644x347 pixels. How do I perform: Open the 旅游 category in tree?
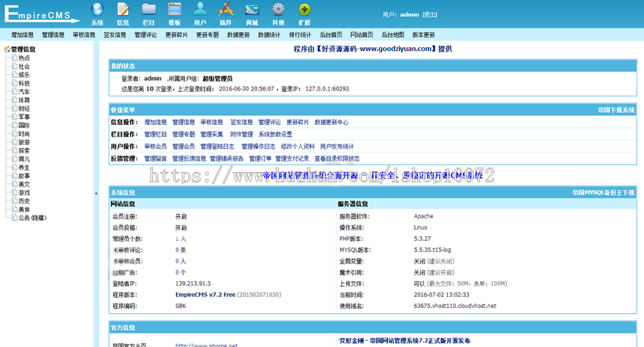tap(24, 142)
